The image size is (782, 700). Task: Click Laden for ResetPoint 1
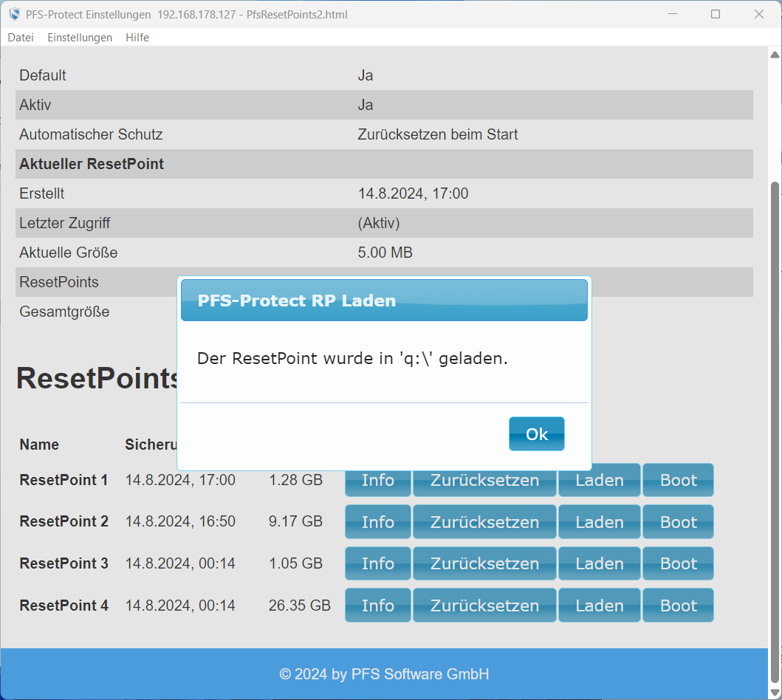(x=599, y=481)
